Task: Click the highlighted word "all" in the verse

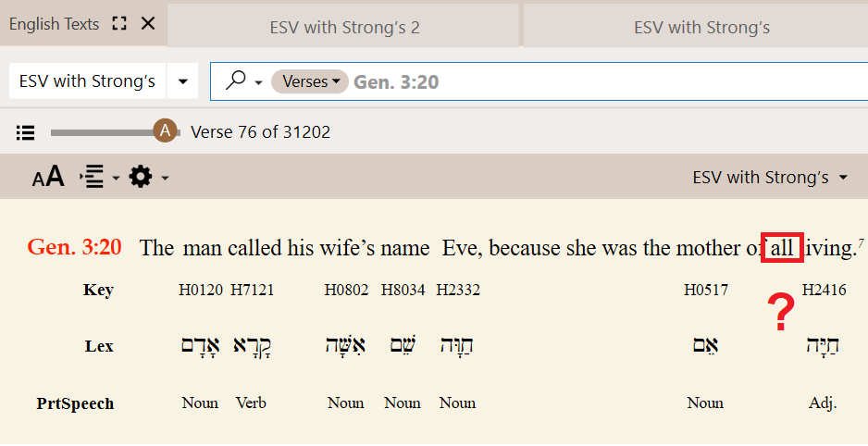Action: tap(782, 247)
